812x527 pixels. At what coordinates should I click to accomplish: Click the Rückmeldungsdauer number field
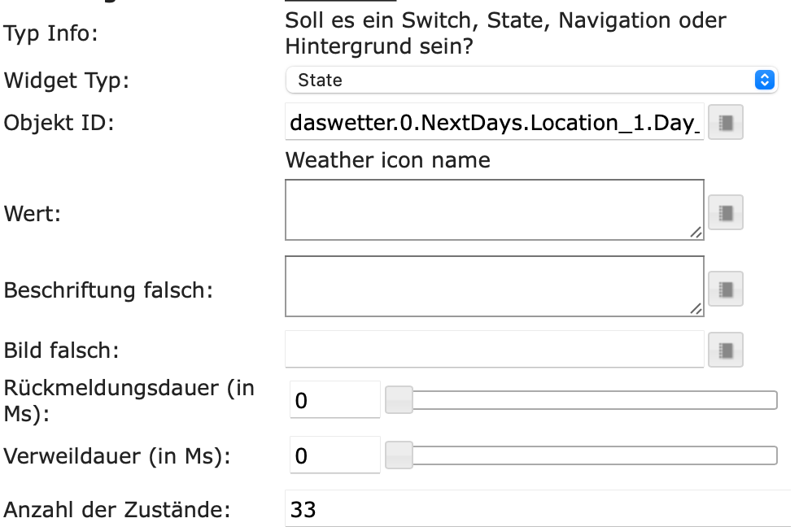[334, 401]
